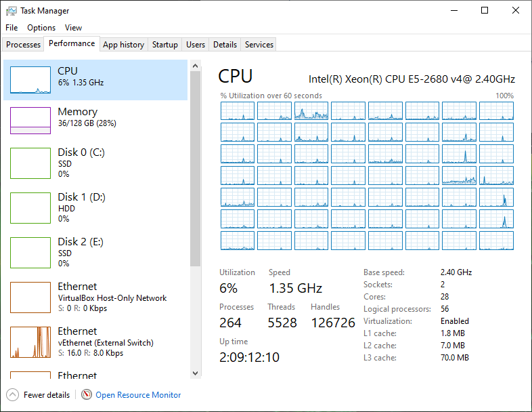View VirtualBox Host-Only Network Ethernet

[x=95, y=297]
